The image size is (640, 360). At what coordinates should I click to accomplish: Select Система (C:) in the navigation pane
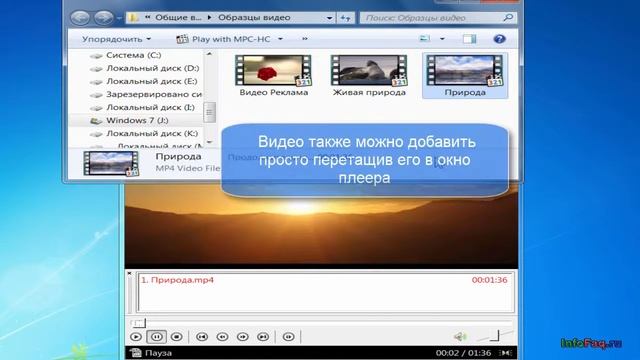[133, 55]
